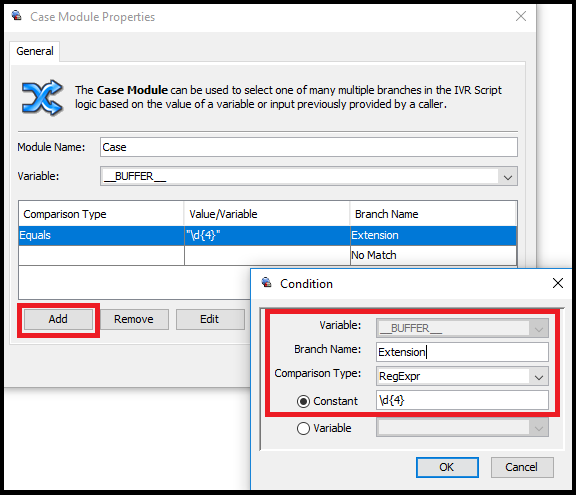Viewport: 576px width, 495px height.
Task: Switch to the General tab
Action: click(35, 51)
